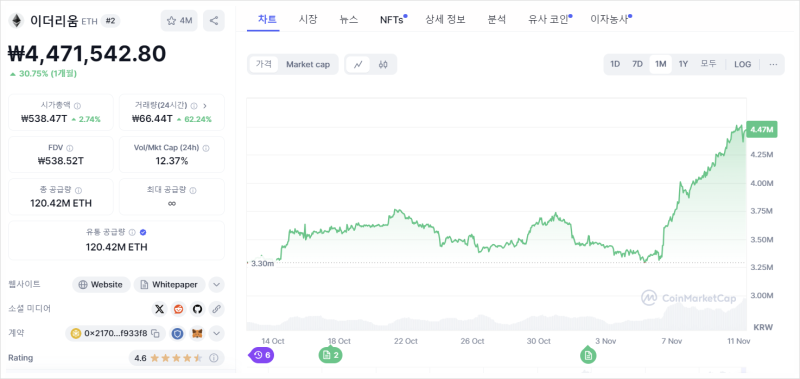
Task: Open the 상세 정보 tab
Action: tap(445, 20)
